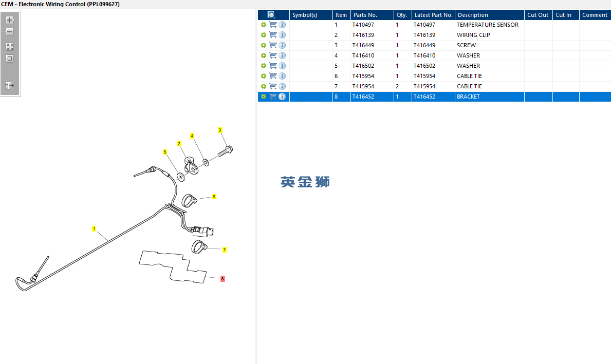Click gear icon for item 7 CABLE TIE
611x364 pixels.
[x=264, y=86]
